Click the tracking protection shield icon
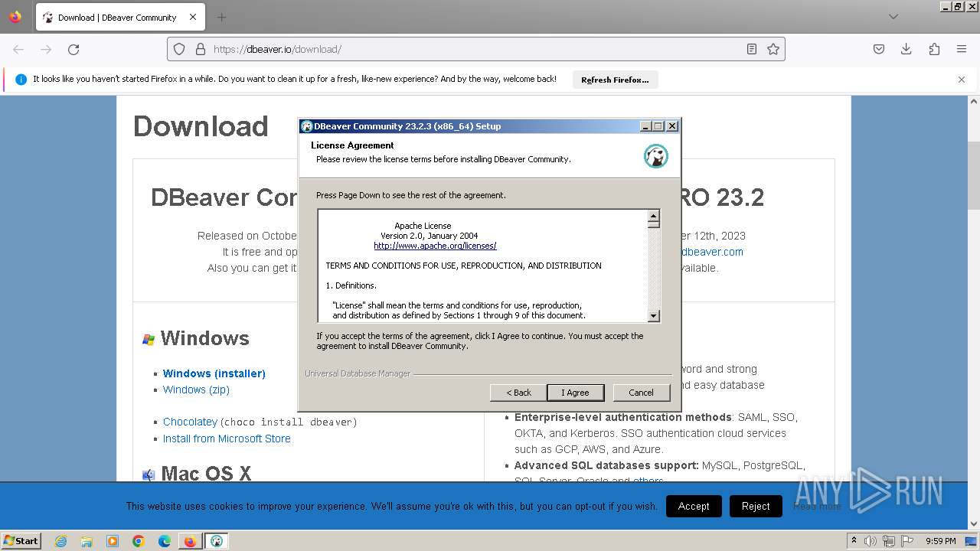The image size is (980, 551). coord(179,49)
